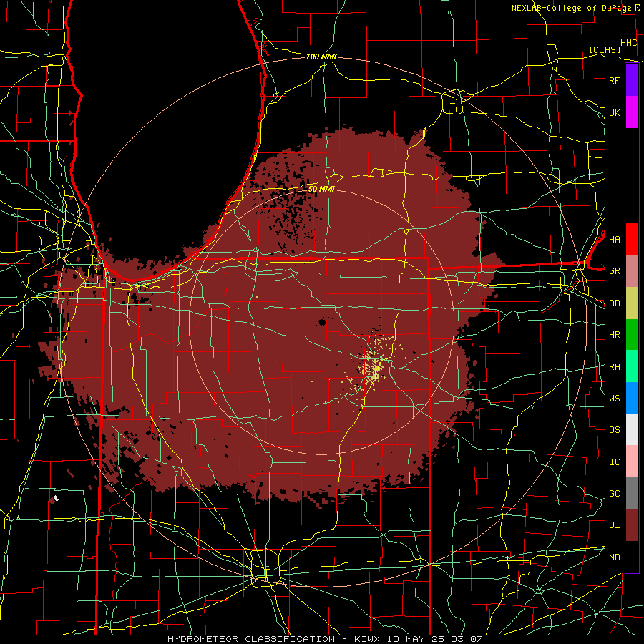Click the Hydrometeor Classification KIWX caption
The height and width of the screenshot is (644, 644).
pyautogui.click(x=325, y=639)
